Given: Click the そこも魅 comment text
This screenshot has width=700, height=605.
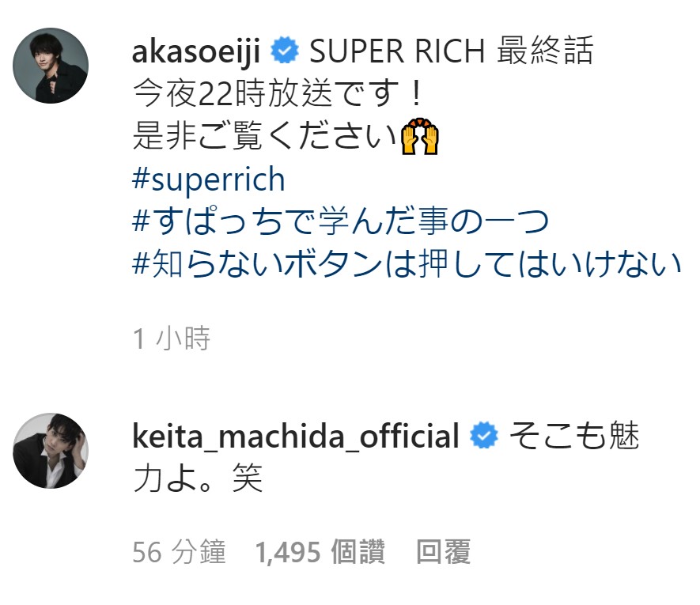Looking at the screenshot, I should [574, 436].
